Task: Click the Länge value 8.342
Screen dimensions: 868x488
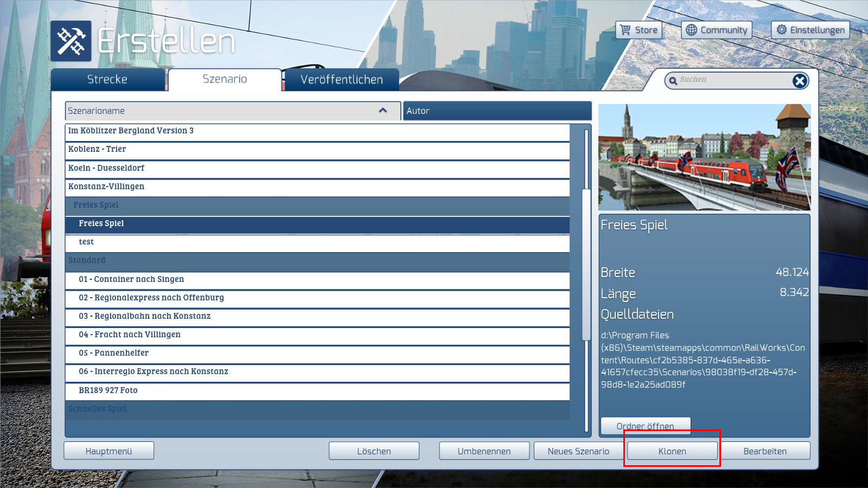Action: [794, 293]
